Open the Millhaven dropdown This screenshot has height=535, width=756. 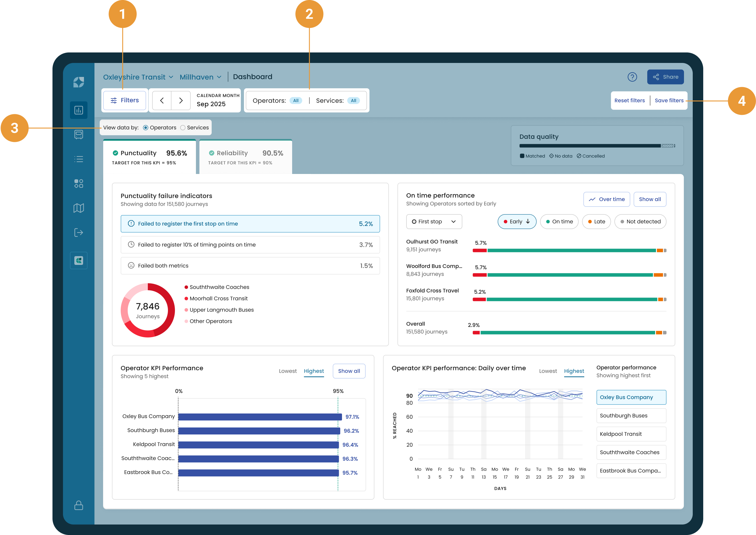pyautogui.click(x=200, y=77)
